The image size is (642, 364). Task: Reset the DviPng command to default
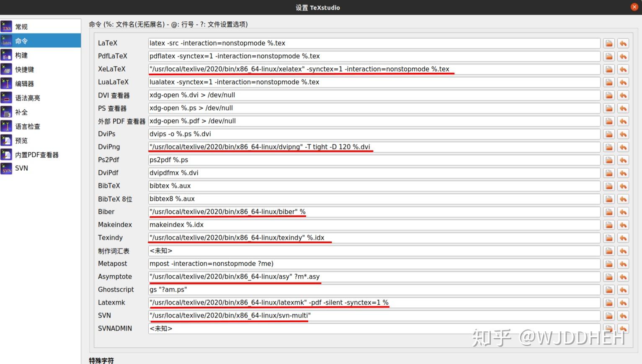(x=623, y=147)
